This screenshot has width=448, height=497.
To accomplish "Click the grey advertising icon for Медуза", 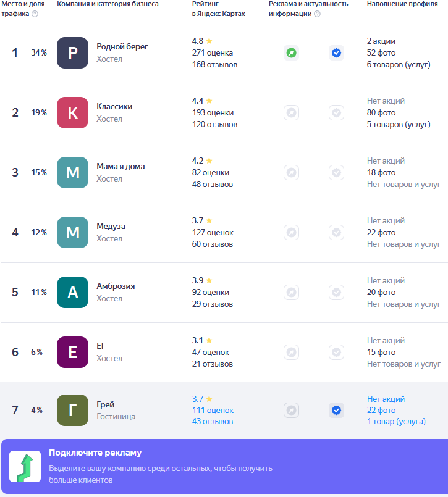I will click(x=291, y=233).
